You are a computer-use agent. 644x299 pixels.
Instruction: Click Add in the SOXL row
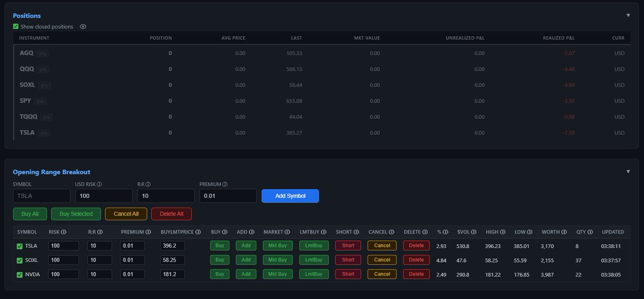coord(246,260)
